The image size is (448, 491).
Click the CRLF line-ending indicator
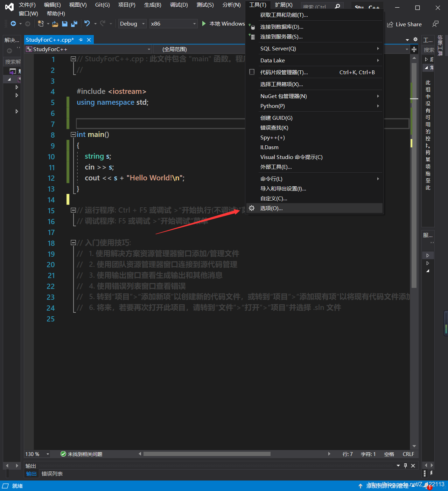point(408,454)
